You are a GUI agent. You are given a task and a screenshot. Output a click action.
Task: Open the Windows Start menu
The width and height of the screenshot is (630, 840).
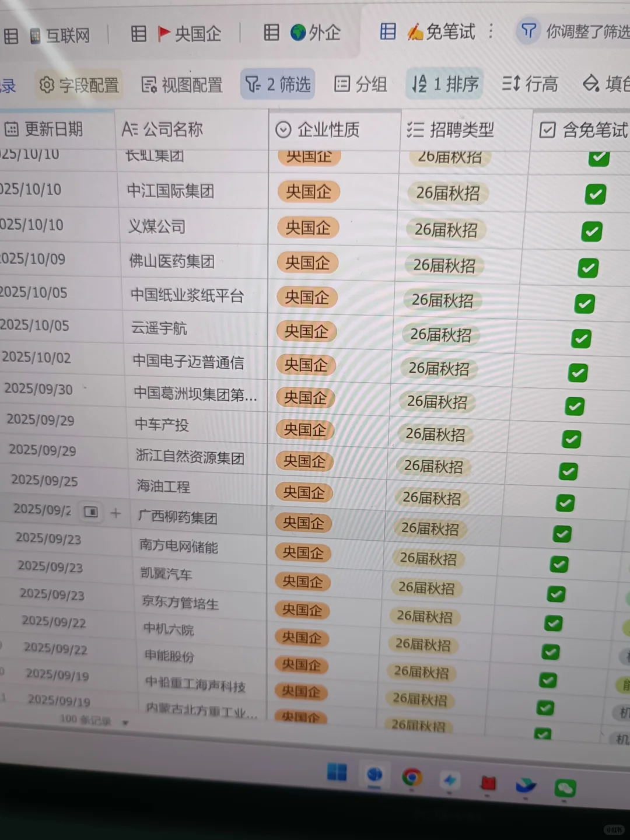[x=337, y=772]
